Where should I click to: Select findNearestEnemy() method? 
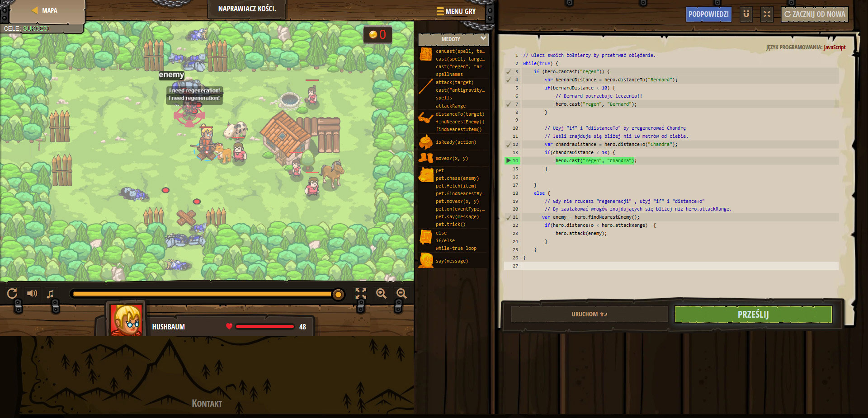pos(460,122)
